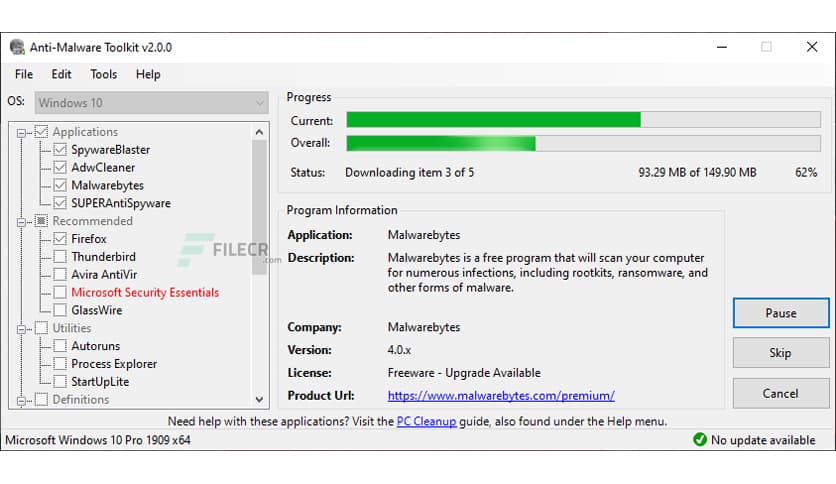The width and height of the screenshot is (836, 484).
Task: Click the 62% progress percentage
Action: click(806, 173)
